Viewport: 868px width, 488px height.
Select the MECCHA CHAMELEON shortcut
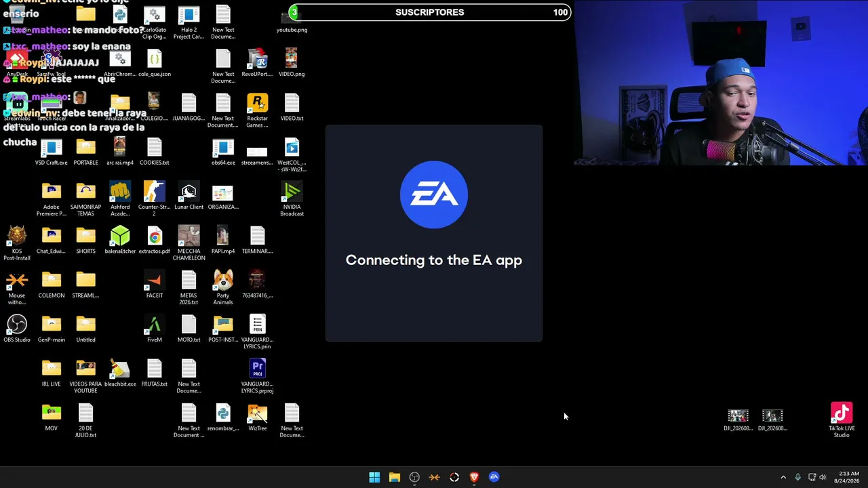189,237
